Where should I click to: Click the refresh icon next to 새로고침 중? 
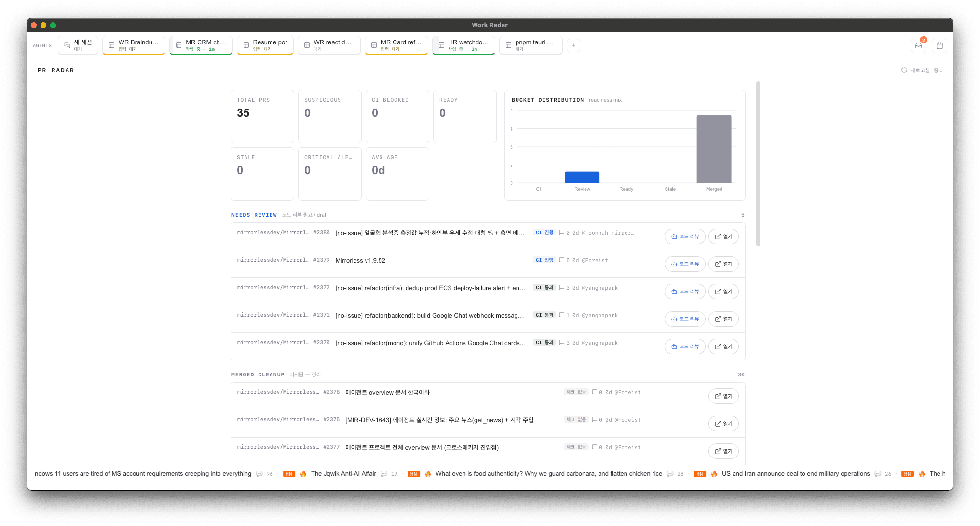tap(904, 70)
